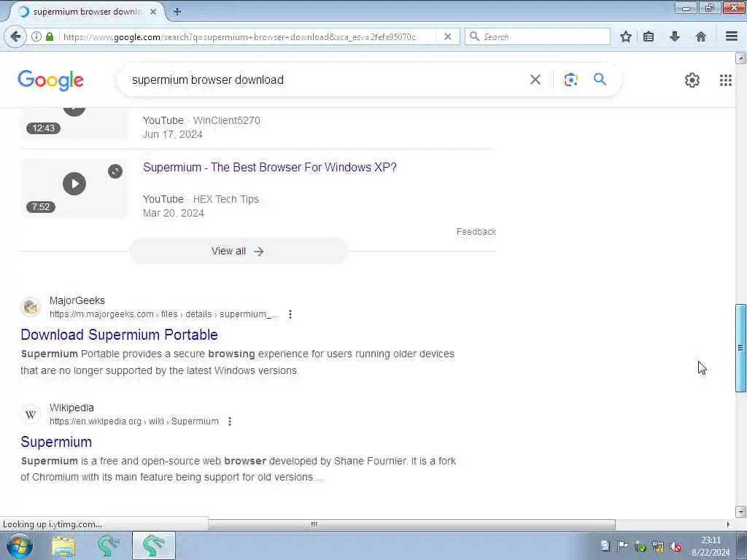747x560 pixels.
Task: Open MajorGeeks result options menu
Action: tap(290, 314)
